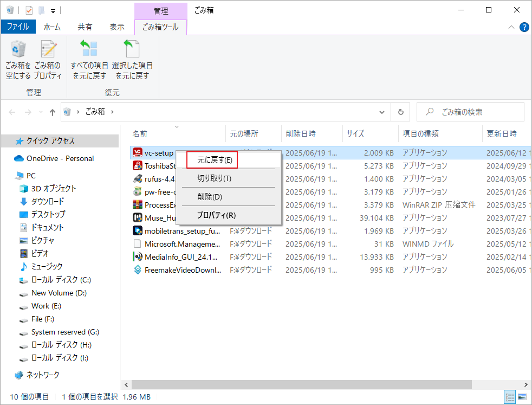Click into the ごみ箱の検索 search box
Viewport: 532px width, 405px height.
point(470,112)
